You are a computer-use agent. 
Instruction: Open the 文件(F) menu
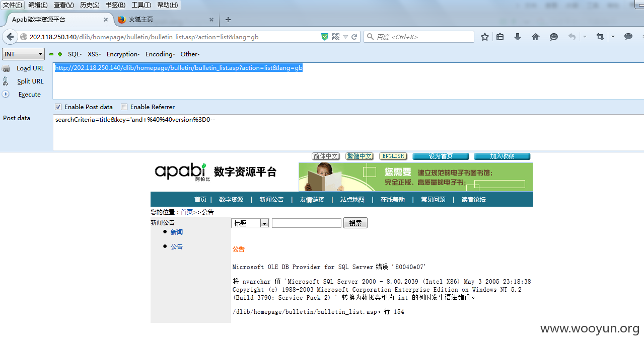pos(13,5)
